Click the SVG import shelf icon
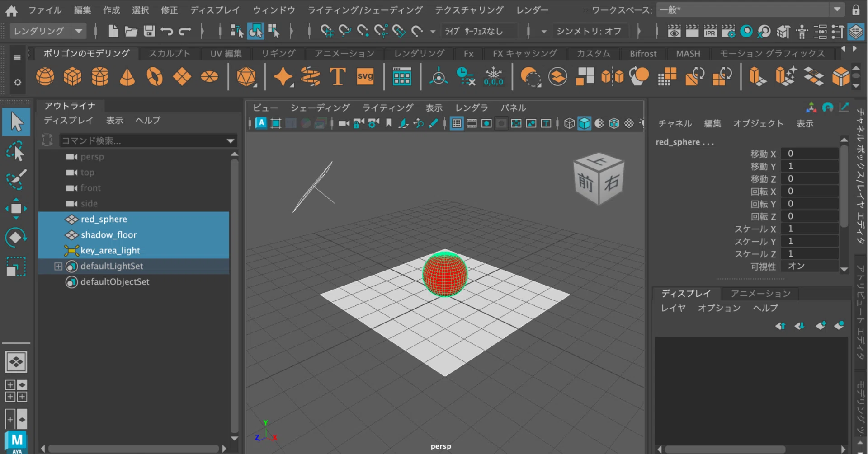 tap(365, 77)
